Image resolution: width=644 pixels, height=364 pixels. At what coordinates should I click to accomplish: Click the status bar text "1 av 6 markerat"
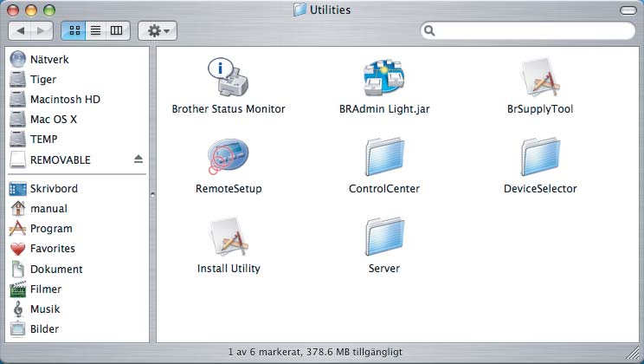tap(265, 352)
